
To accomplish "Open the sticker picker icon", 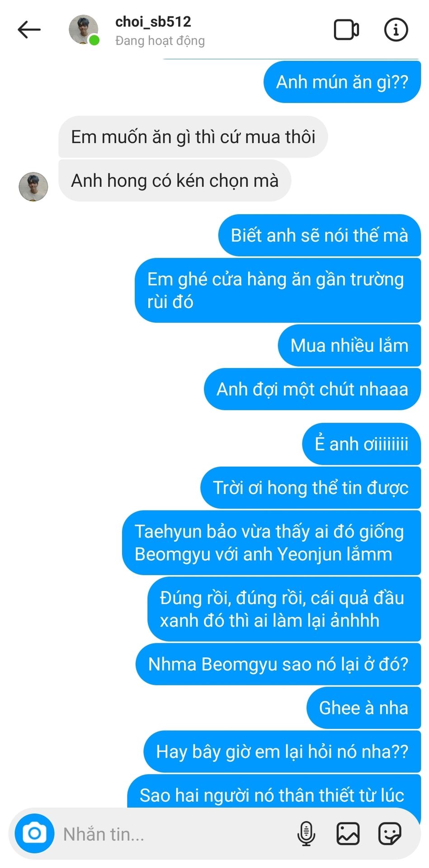I will [390, 833].
